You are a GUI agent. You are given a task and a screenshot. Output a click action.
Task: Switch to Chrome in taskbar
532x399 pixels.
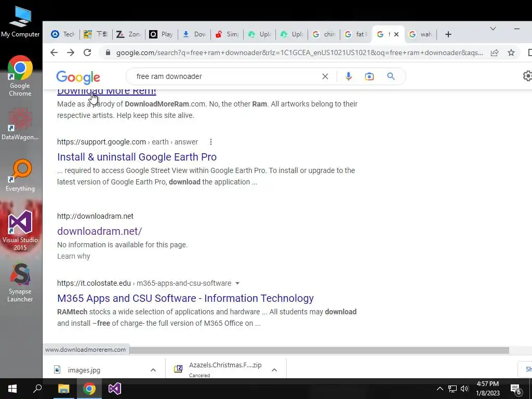pyautogui.click(x=89, y=389)
